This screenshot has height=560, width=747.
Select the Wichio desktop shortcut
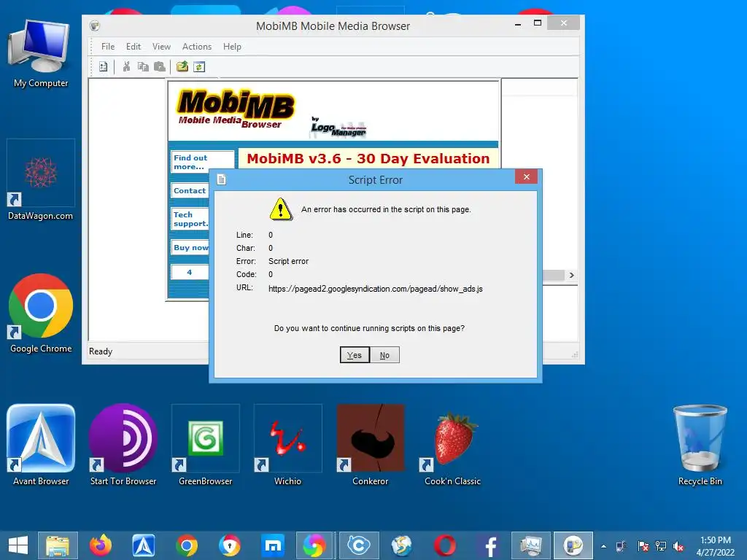click(287, 445)
